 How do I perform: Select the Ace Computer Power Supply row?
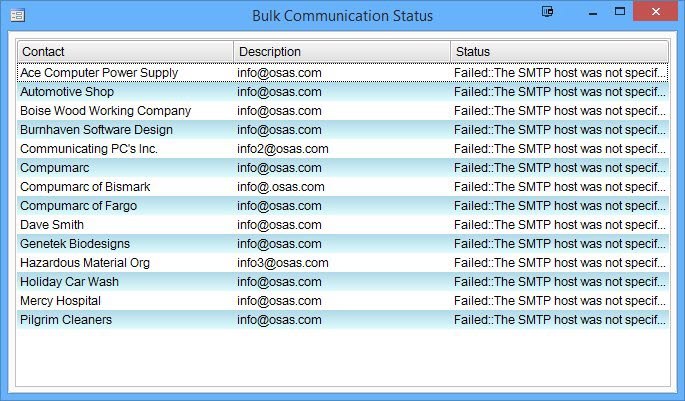(99, 73)
